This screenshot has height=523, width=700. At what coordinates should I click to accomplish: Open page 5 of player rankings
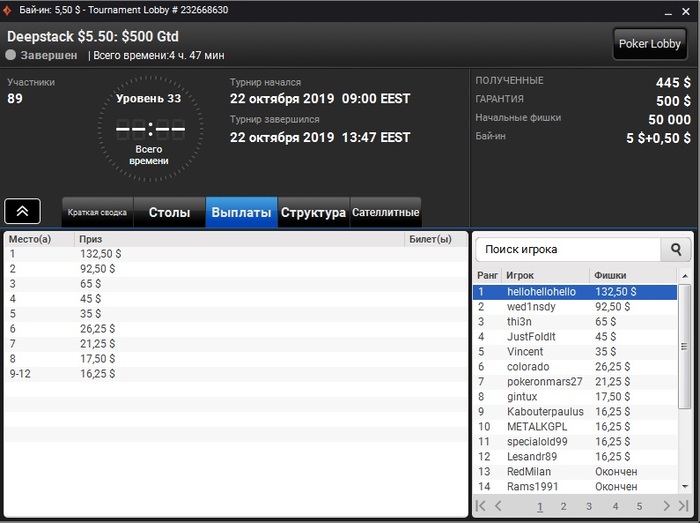639,506
